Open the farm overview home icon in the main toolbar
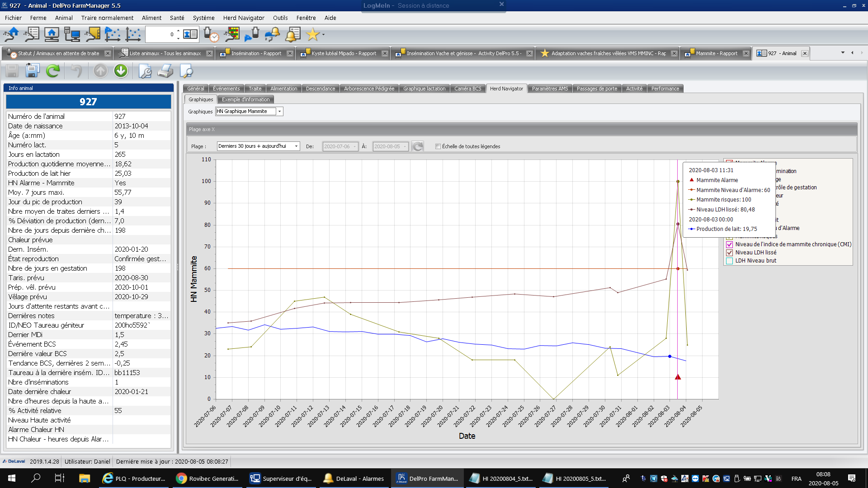The width and height of the screenshot is (868, 488). [10, 34]
